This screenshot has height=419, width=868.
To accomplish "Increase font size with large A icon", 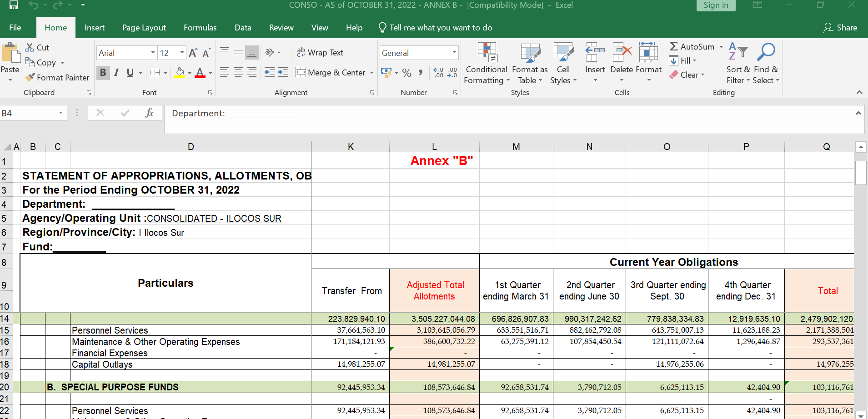I will (193, 53).
